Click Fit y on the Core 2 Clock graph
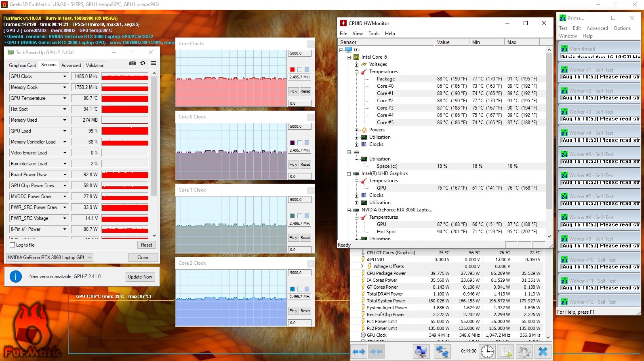 click(293, 311)
